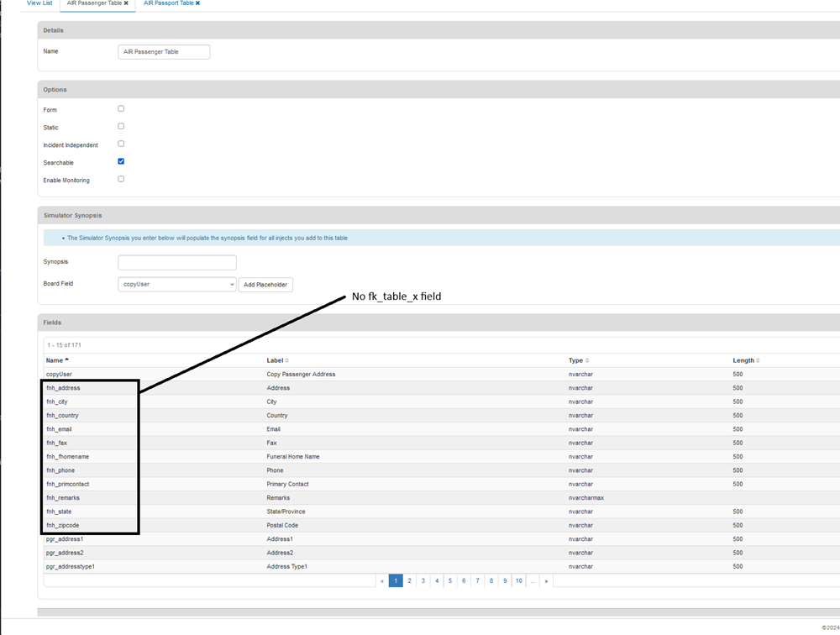The image size is (840, 635).
Task: Open the fnh_address field entry
Action: (65, 387)
